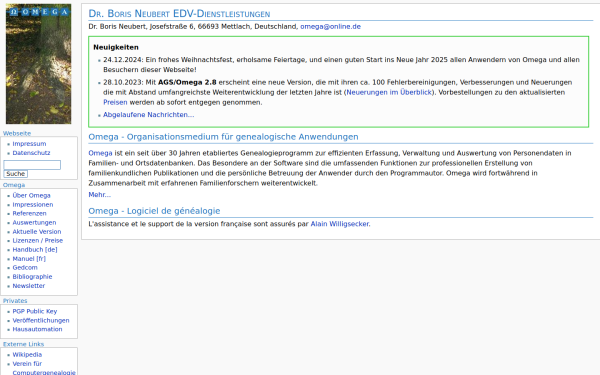Go to Hausautomation
The width and height of the screenshot is (600, 375).
(x=38, y=329)
